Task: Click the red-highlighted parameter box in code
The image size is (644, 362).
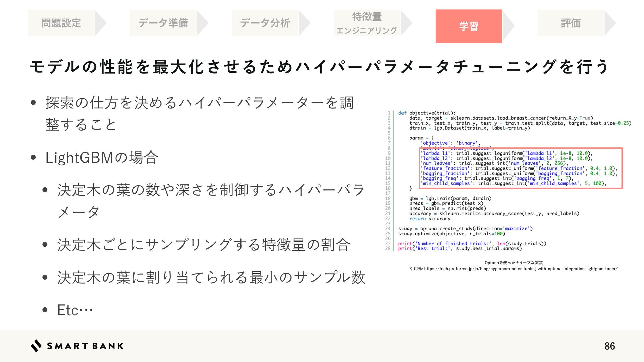Action: [521, 168]
